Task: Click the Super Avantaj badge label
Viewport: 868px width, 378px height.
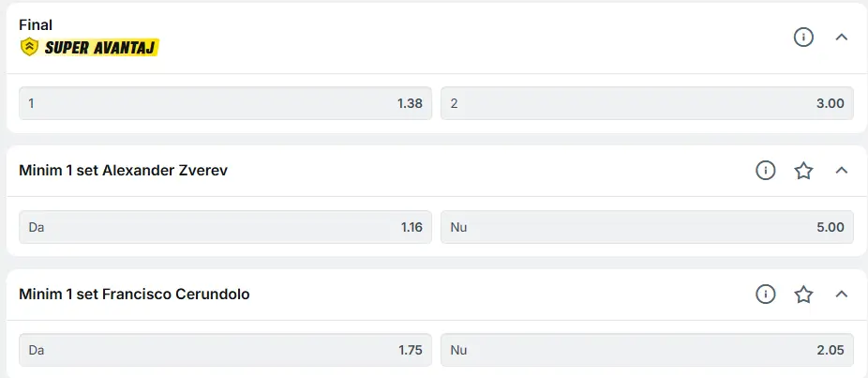Action: pos(100,47)
